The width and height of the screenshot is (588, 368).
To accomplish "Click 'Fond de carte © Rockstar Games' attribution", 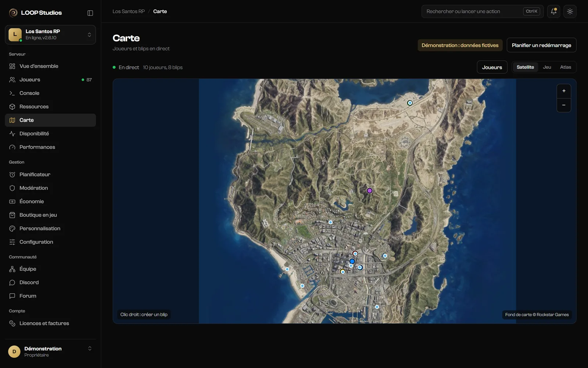I will (537, 315).
